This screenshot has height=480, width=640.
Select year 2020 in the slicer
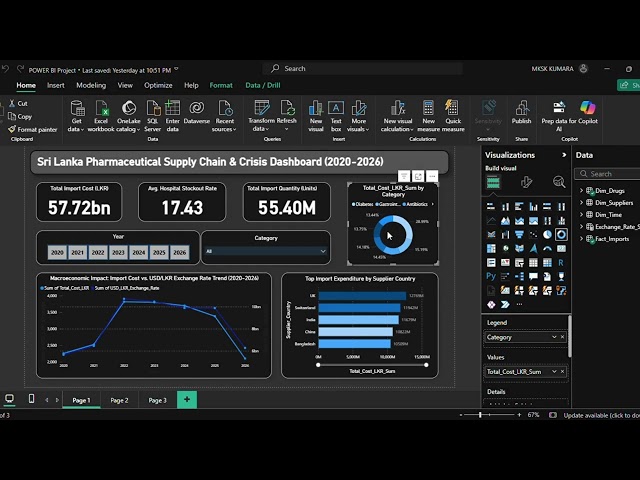click(x=57, y=252)
